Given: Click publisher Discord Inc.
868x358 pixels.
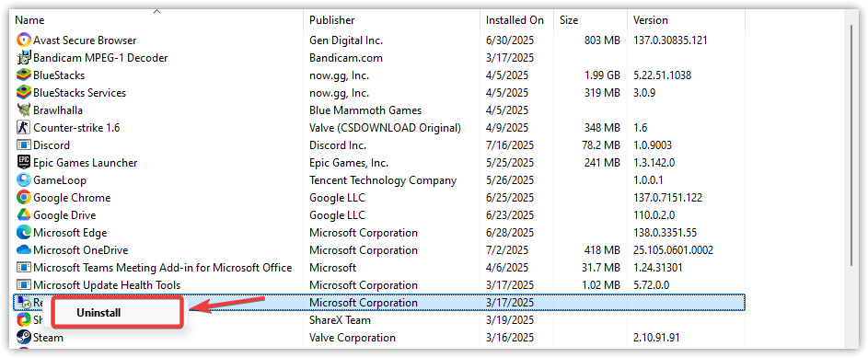Looking at the screenshot, I should click(x=338, y=145).
